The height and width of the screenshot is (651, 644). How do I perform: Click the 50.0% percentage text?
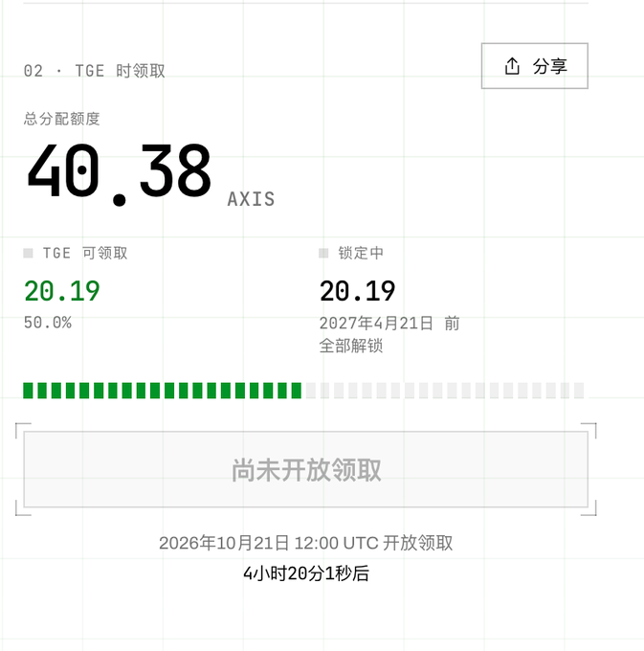pos(48,323)
